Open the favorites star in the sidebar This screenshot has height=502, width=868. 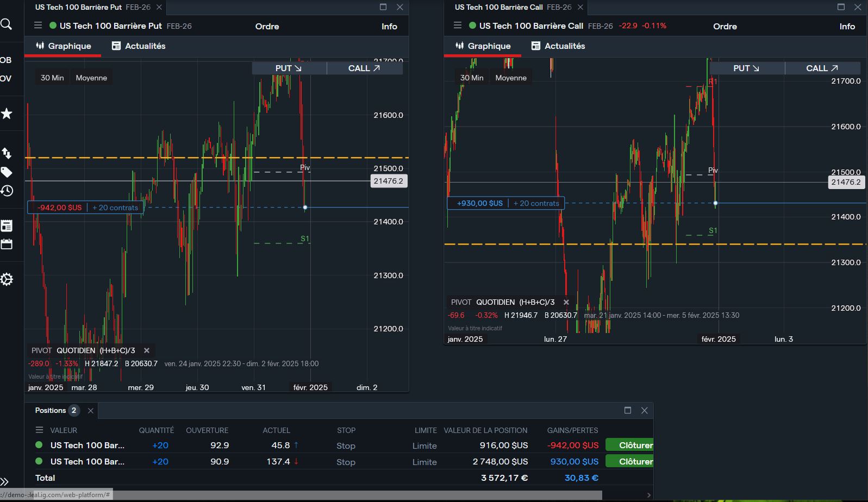coord(7,114)
